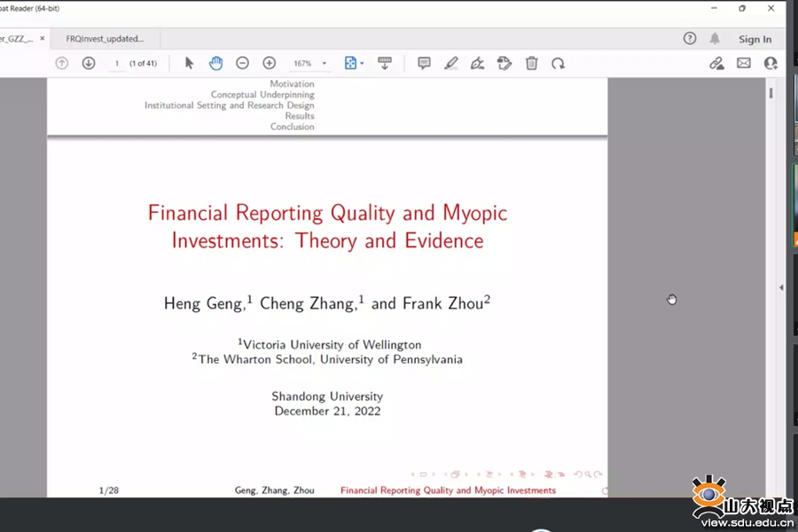Switch to the FRQInvest_updated tab
This screenshot has width=798, height=532.
pos(105,39)
